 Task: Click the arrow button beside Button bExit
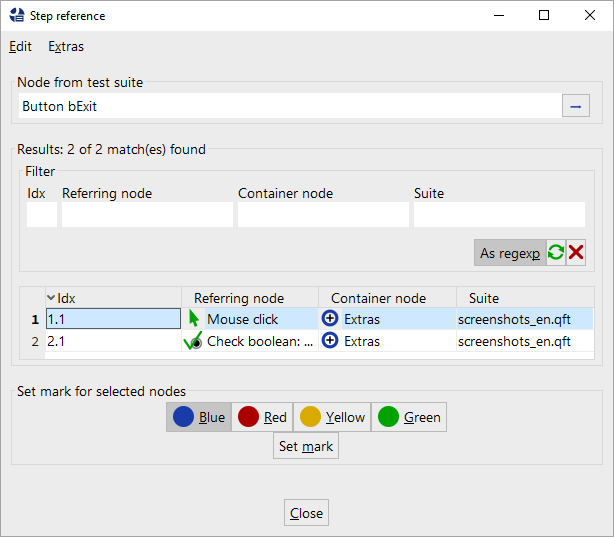576,106
